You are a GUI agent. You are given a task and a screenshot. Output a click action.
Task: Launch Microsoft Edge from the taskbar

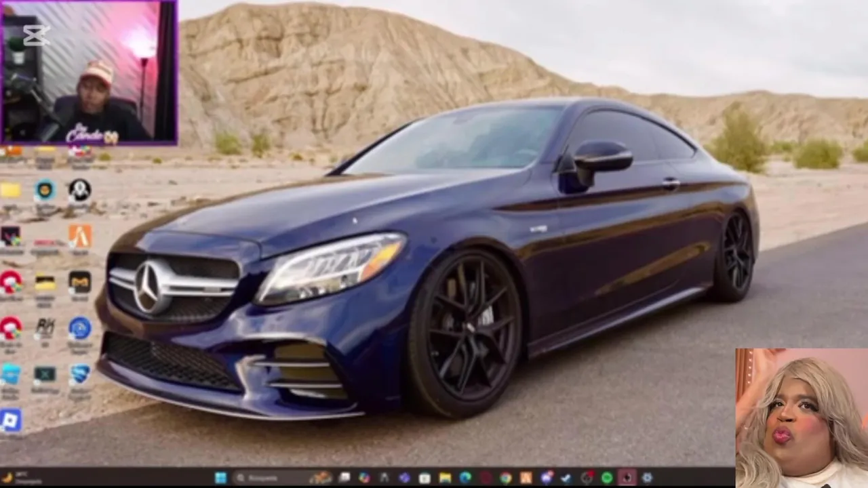click(465, 478)
